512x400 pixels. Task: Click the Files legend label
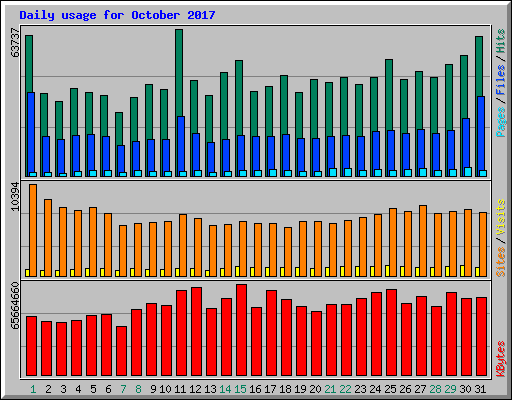pos(501,80)
